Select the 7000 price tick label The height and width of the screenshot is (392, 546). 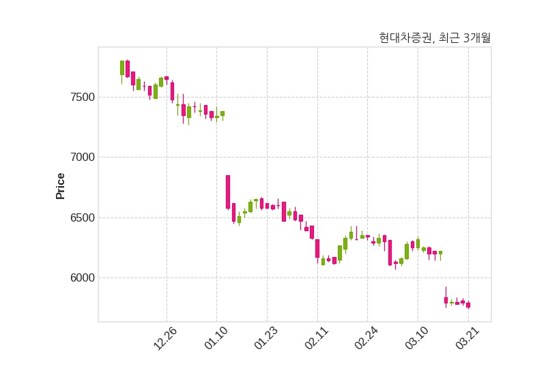(83, 157)
